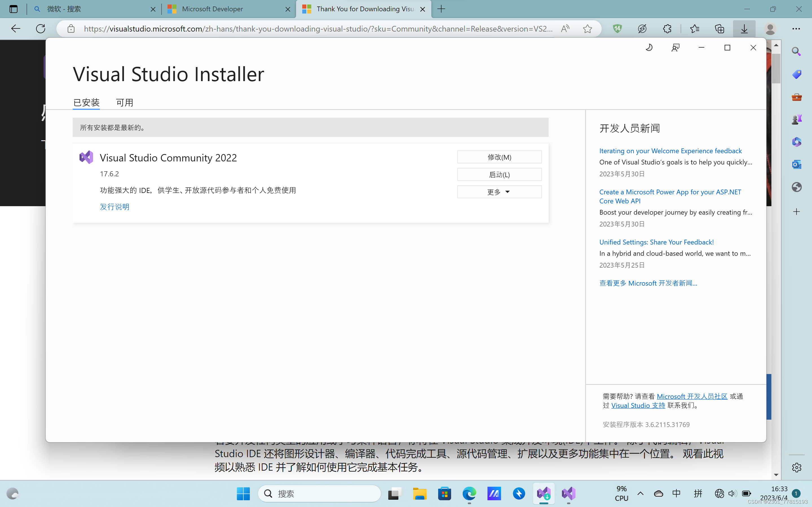
Task: Open the Edge favorites star-list icon
Action: [694, 29]
